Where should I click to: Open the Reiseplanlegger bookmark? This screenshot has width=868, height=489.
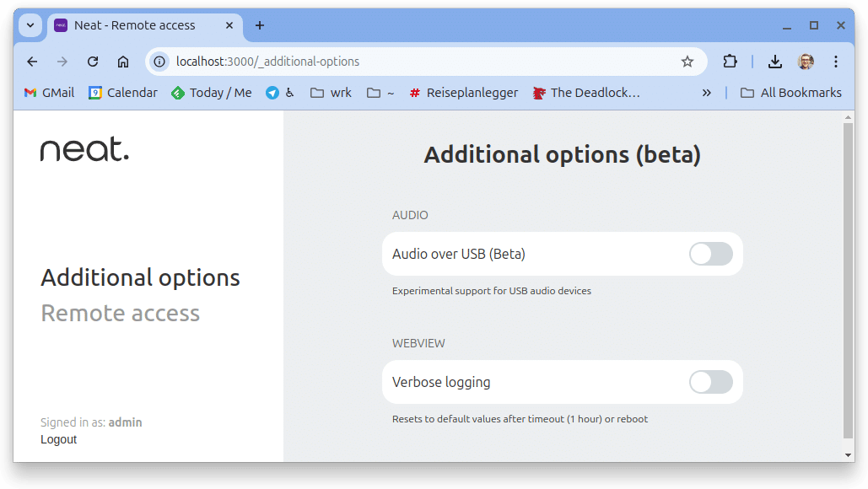click(x=463, y=93)
